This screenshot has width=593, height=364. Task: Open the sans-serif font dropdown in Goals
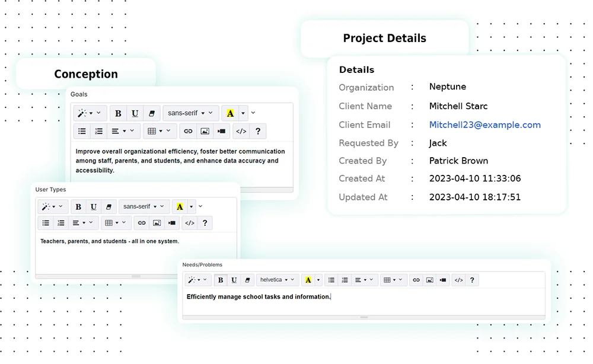pyautogui.click(x=190, y=113)
